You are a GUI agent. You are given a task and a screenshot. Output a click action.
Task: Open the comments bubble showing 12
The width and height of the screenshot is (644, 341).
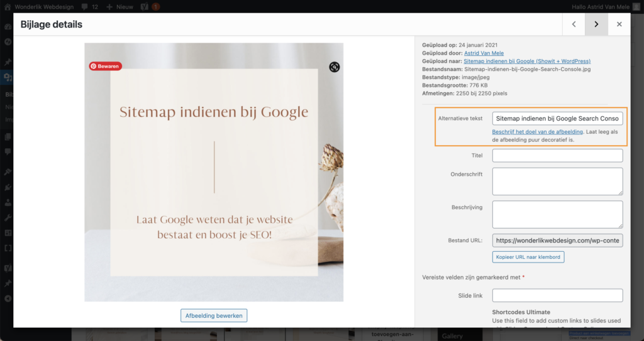point(89,7)
